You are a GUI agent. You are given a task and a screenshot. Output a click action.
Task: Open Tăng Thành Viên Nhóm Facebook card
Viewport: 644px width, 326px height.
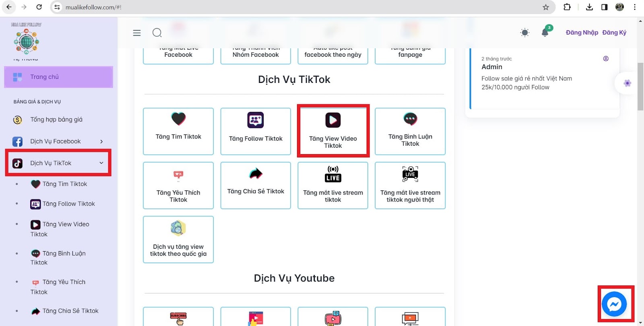(x=256, y=55)
